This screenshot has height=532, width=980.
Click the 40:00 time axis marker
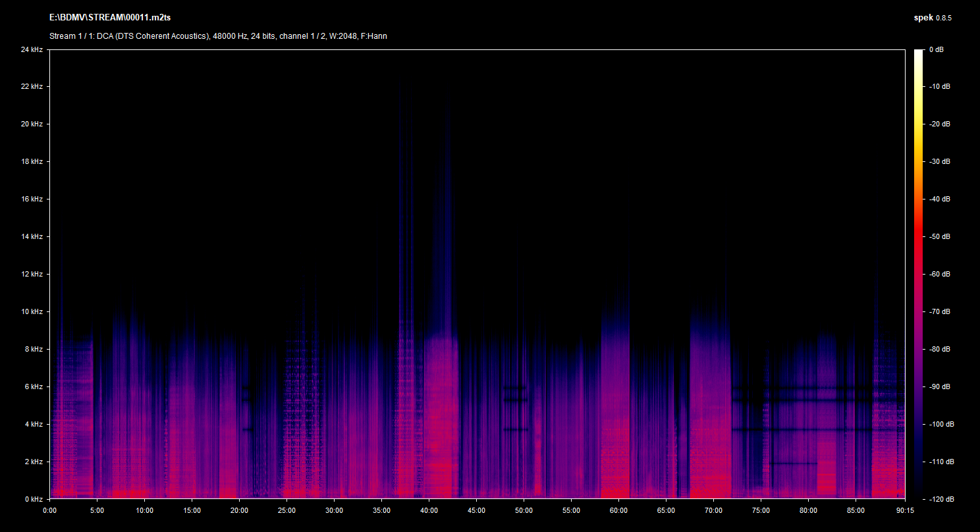tap(429, 510)
